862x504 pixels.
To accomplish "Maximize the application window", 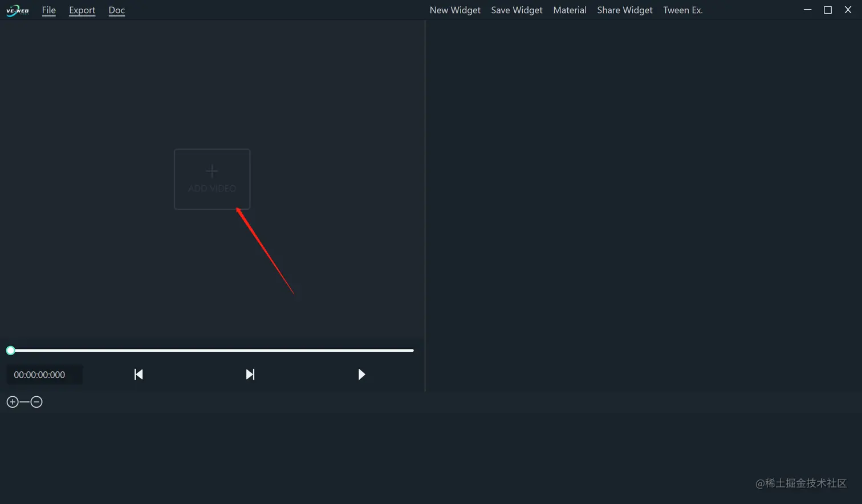I will [x=828, y=10].
